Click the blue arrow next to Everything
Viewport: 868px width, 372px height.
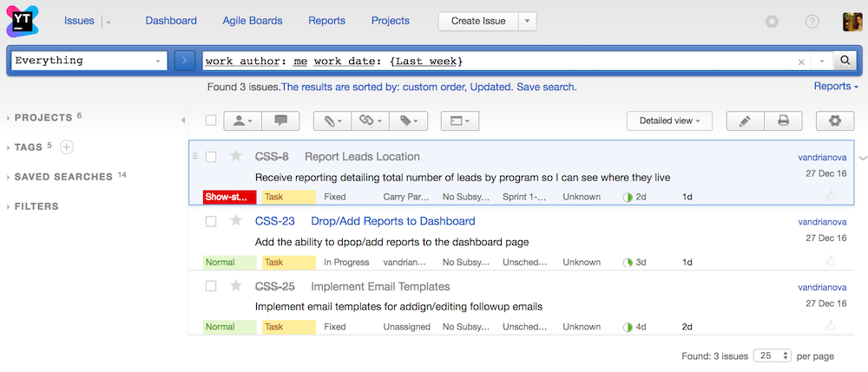pyautogui.click(x=185, y=61)
